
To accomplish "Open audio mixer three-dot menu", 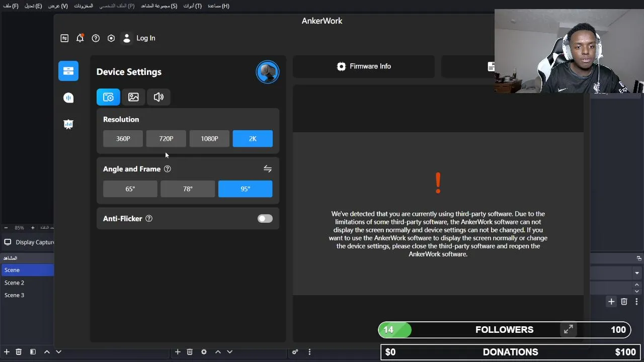I will pyautogui.click(x=309, y=352).
